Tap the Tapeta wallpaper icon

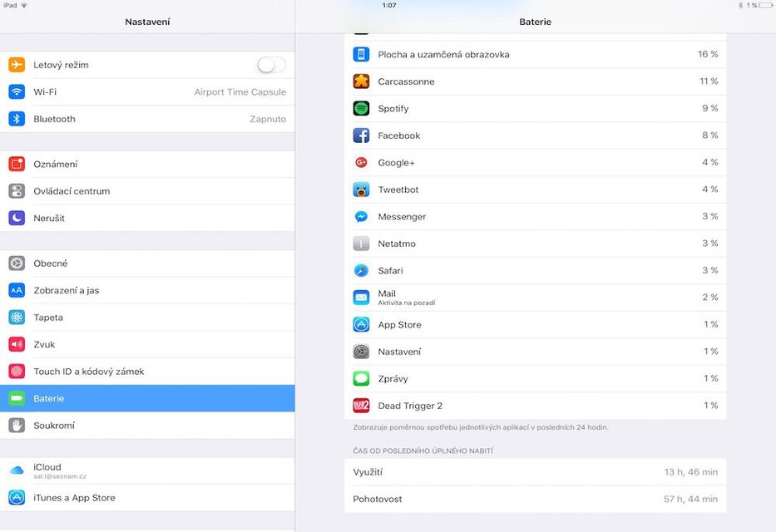click(x=16, y=317)
